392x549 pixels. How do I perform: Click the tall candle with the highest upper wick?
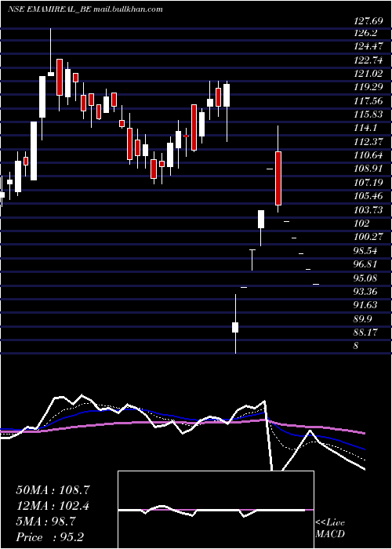click(51, 52)
